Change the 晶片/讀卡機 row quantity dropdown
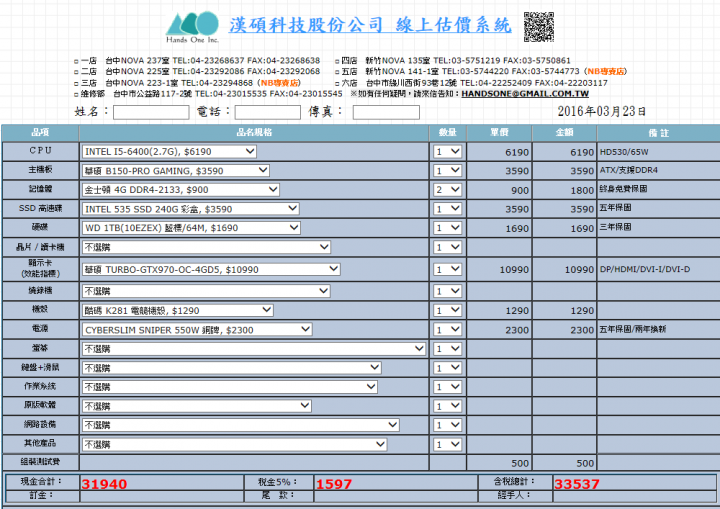This screenshot has width=720, height=509. click(447, 247)
